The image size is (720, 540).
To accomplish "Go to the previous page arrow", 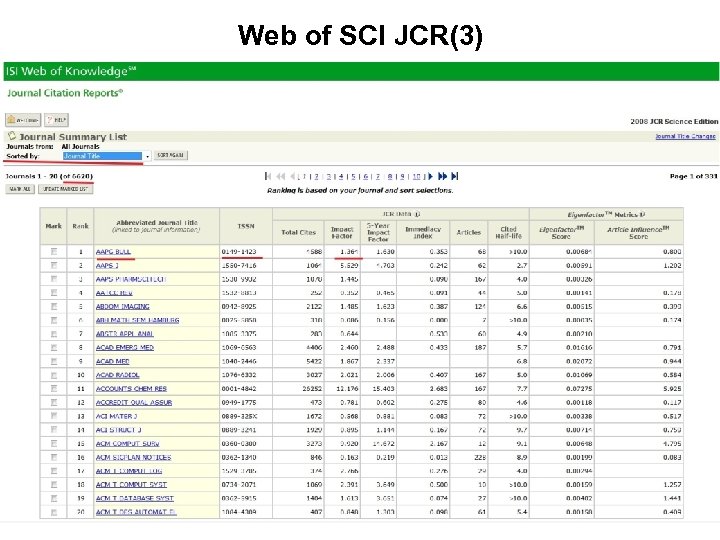I will coord(292,176).
